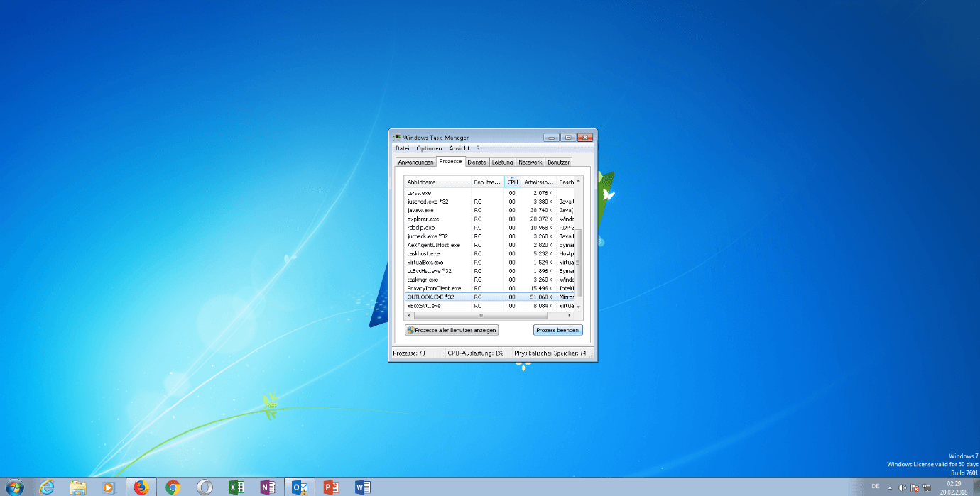Open Windows Media Player from the taskbar
The height and width of the screenshot is (496, 980).
pos(109,487)
